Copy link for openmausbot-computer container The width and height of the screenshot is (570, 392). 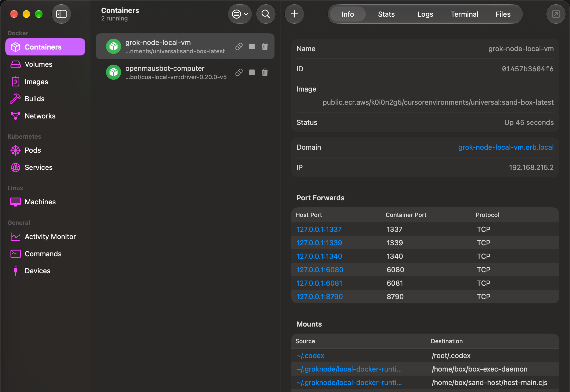tap(239, 72)
